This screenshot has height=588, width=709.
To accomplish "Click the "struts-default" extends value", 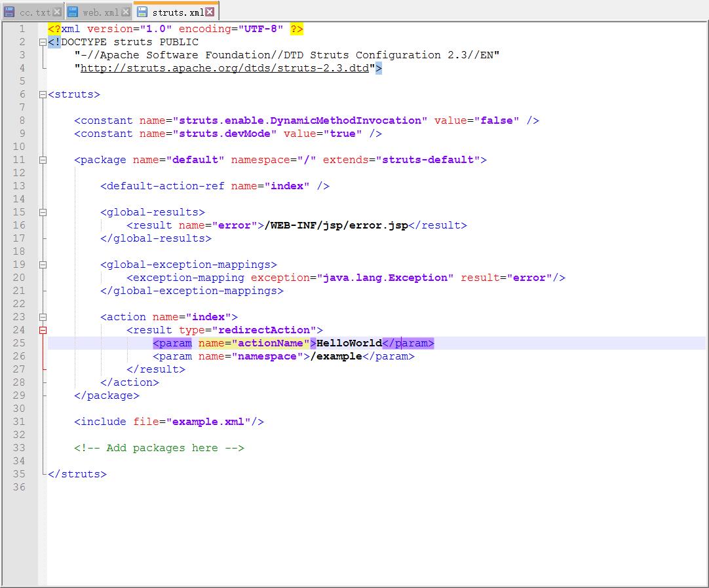I will [x=428, y=160].
